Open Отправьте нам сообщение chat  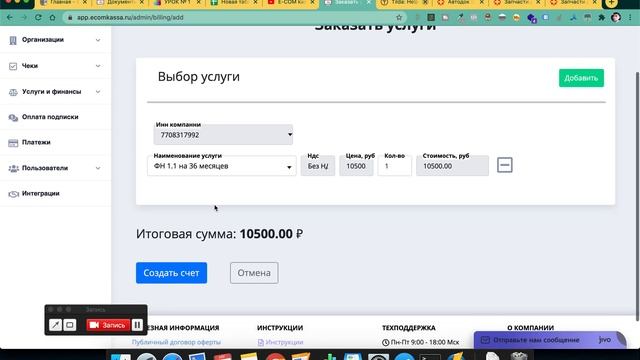[x=549, y=340]
